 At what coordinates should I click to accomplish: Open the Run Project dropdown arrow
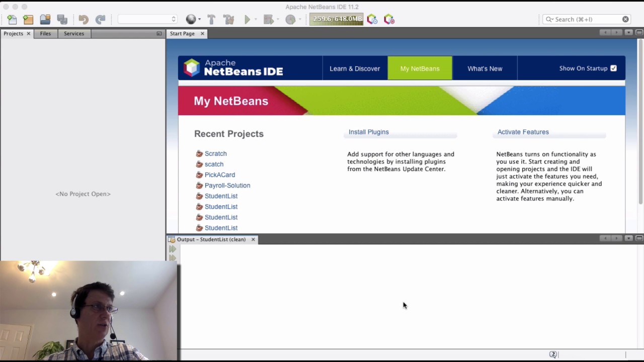point(256,20)
